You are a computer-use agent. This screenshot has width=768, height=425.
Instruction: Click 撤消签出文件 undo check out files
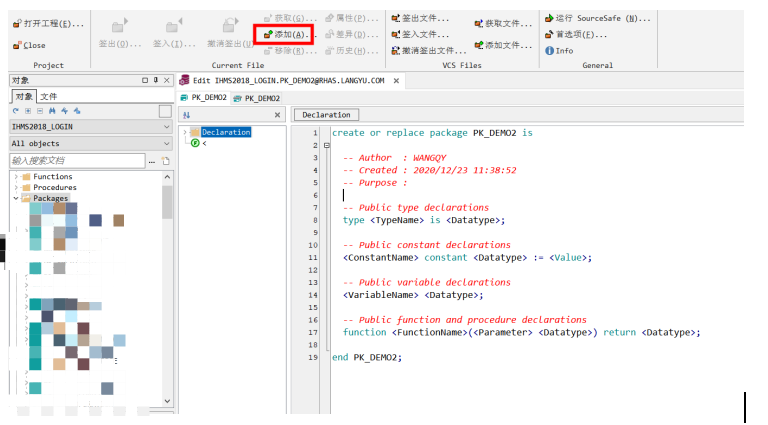tap(429, 50)
